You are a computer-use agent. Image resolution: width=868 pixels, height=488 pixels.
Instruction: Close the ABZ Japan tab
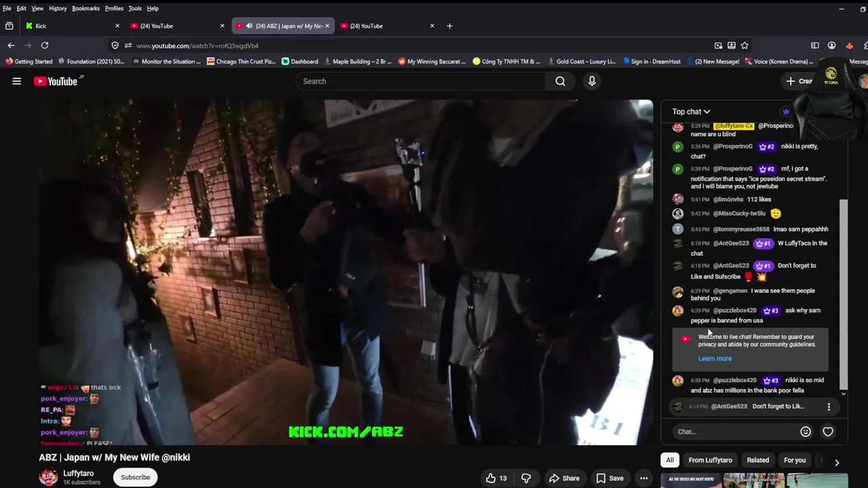coord(327,26)
